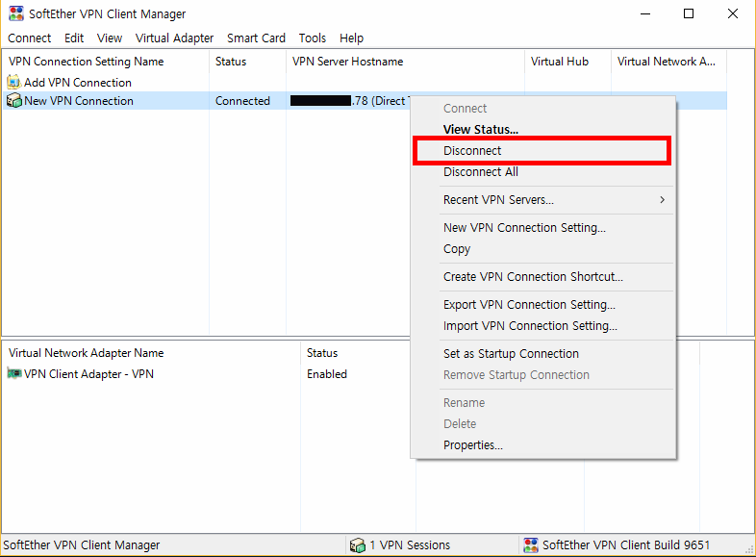Click the disabled Rename entry
This screenshot has width=756, height=557.
[x=542, y=403]
